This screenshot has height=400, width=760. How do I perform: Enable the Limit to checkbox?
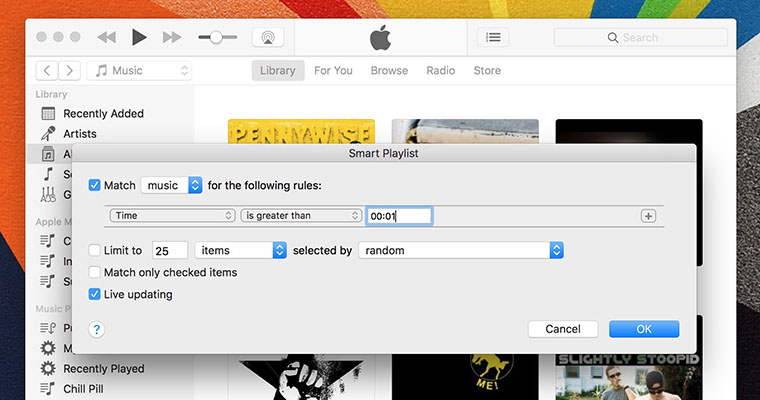point(95,250)
